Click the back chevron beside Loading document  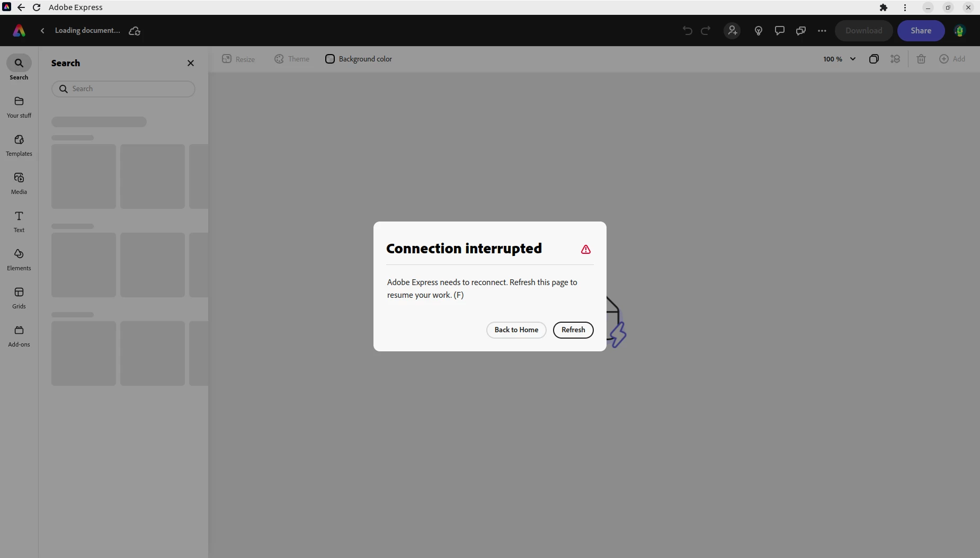42,31
